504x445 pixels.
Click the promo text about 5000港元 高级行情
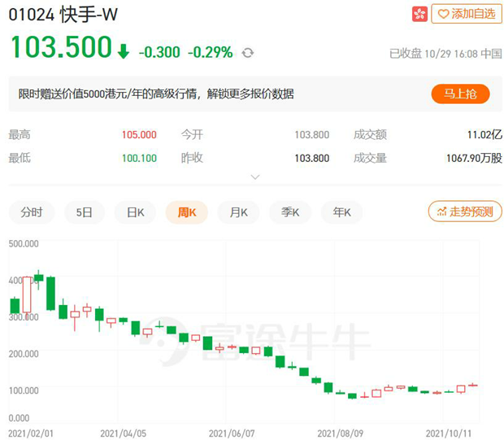point(156,94)
